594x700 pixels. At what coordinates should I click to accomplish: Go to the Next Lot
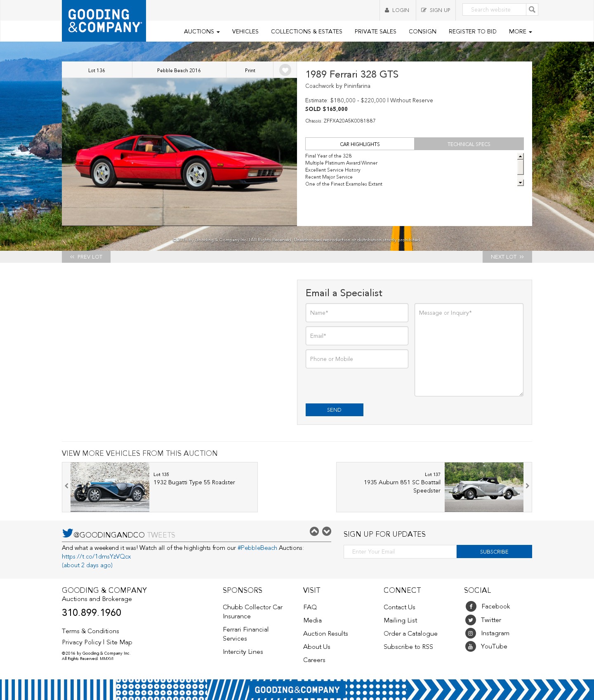tap(507, 257)
